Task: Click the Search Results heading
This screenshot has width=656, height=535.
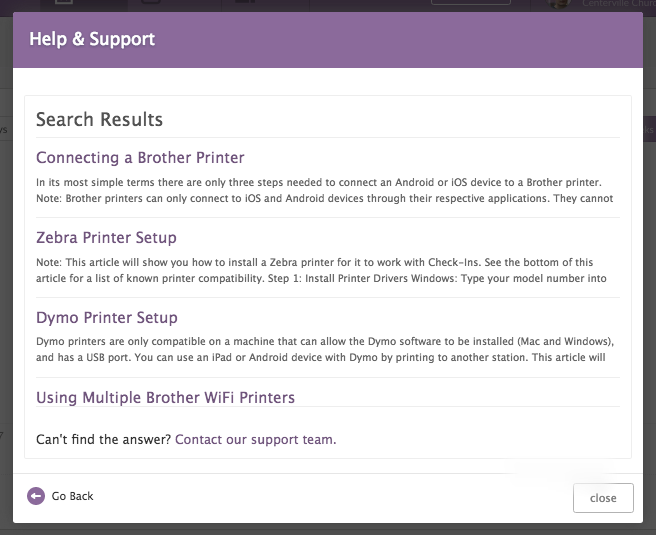Action: tap(99, 120)
